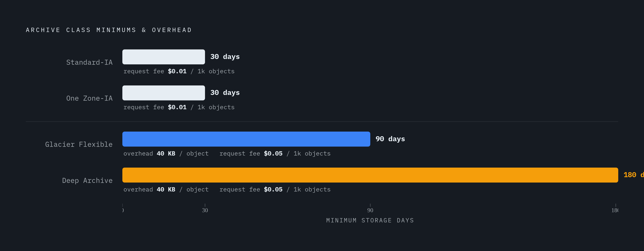This screenshot has width=644, height=251.
Task: Click the "30 days" value beside One Zone-IA bar
Action: (x=225, y=93)
